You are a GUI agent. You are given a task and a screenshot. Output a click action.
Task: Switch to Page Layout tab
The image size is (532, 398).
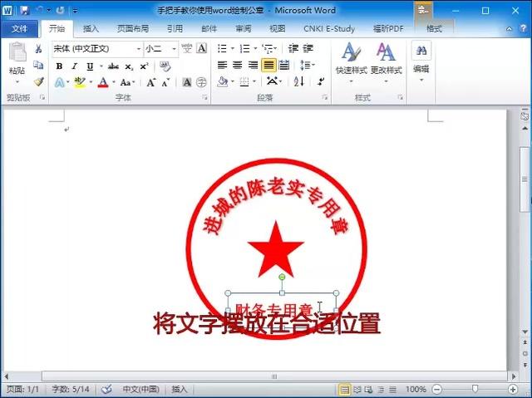point(133,29)
